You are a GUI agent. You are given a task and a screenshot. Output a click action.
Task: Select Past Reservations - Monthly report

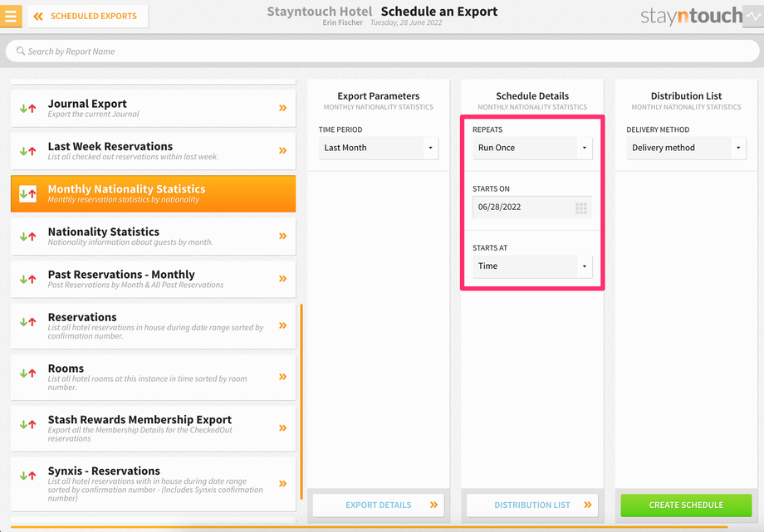(153, 279)
